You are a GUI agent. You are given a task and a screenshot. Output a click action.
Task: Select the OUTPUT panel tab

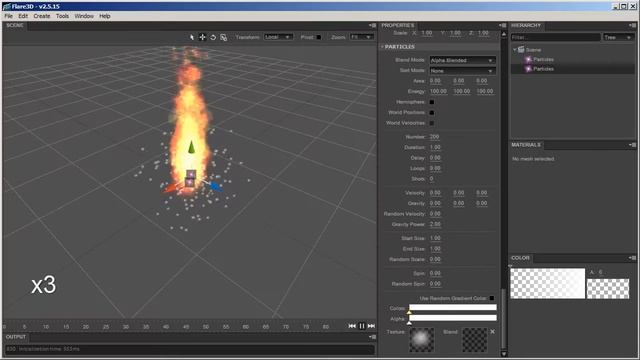16,337
